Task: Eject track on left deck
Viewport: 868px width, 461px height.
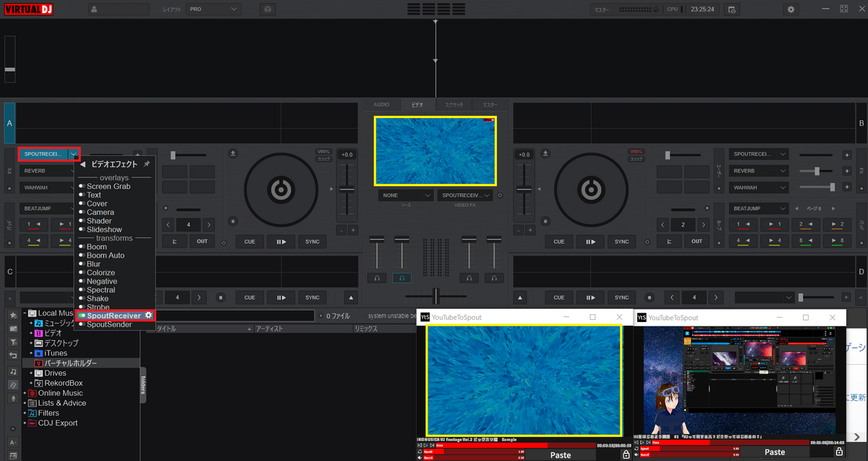Action: pos(233,153)
